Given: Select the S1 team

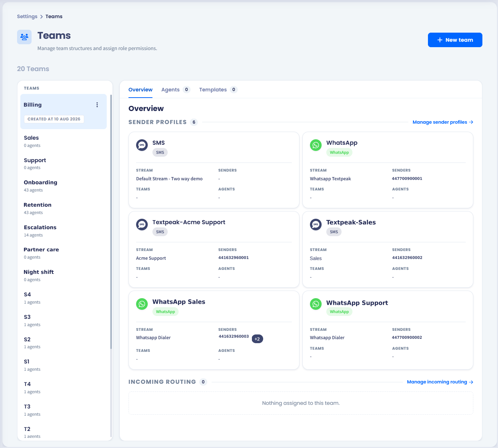Looking at the screenshot, I should [64, 365].
